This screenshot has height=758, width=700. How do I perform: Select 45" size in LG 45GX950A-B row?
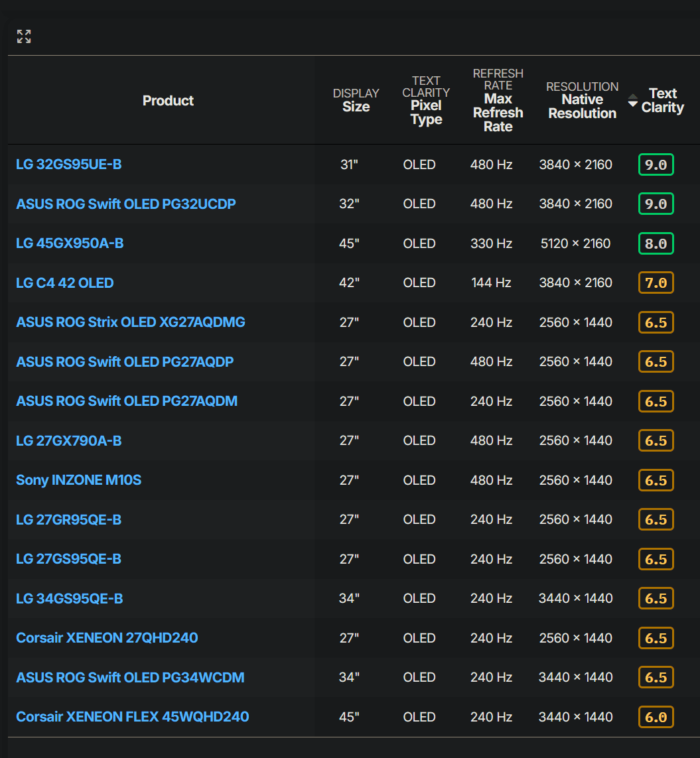point(349,243)
